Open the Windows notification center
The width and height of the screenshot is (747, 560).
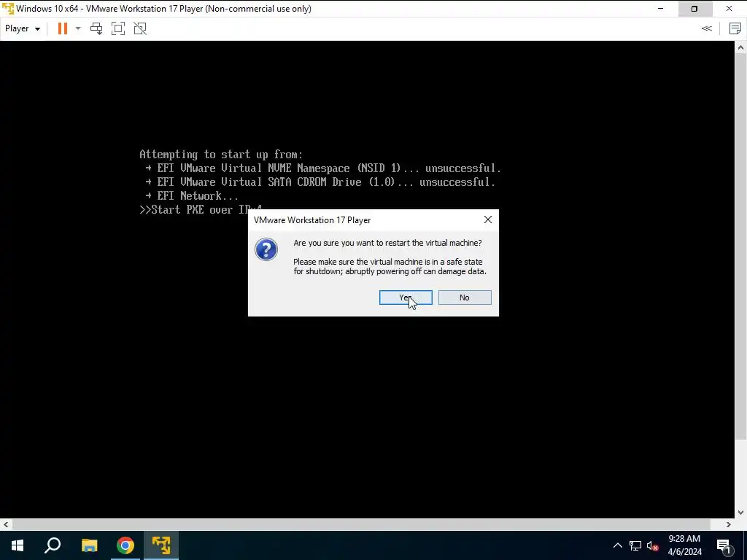(724, 545)
